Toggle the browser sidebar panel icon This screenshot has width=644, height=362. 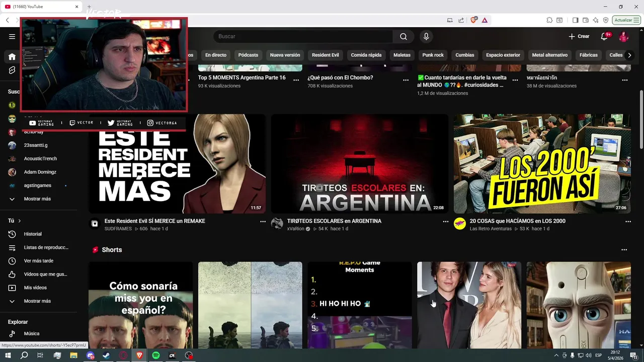[x=576, y=20]
